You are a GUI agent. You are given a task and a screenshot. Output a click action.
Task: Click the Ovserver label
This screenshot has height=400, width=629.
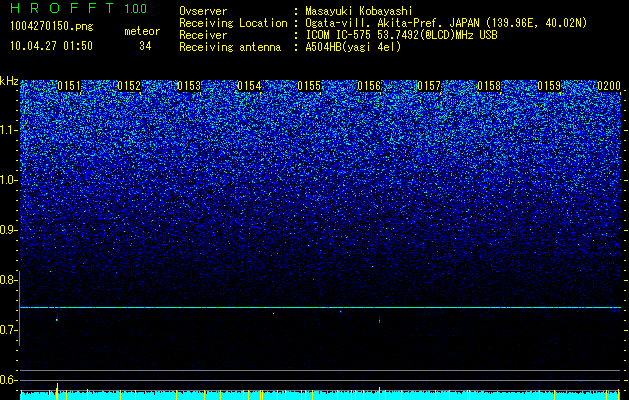pos(203,11)
